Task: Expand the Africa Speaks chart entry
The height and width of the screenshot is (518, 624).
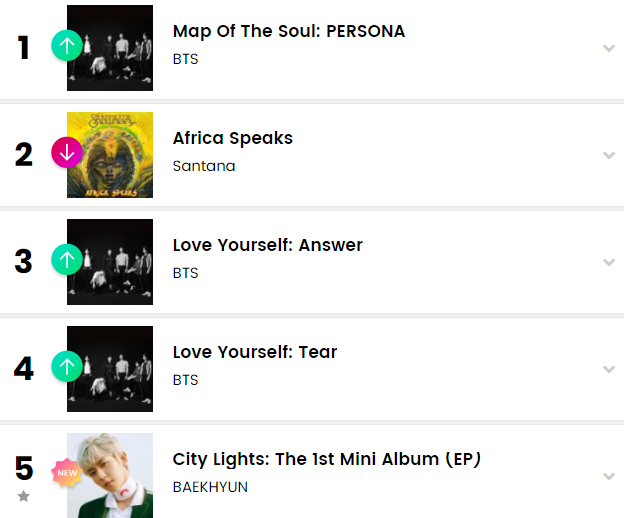Action: pos(606,155)
